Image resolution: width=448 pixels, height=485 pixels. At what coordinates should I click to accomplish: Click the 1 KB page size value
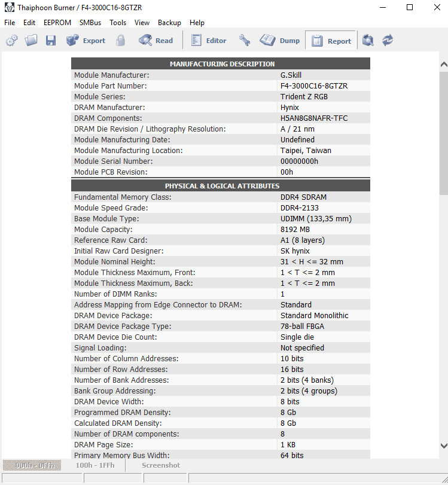pyautogui.click(x=288, y=444)
